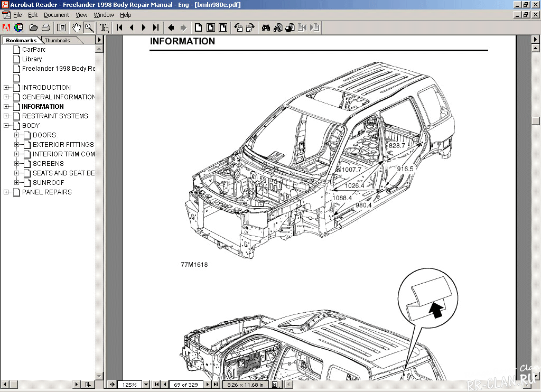Expand the INTRODUCTION bookmark
This screenshot has height=392, width=541.
6,88
